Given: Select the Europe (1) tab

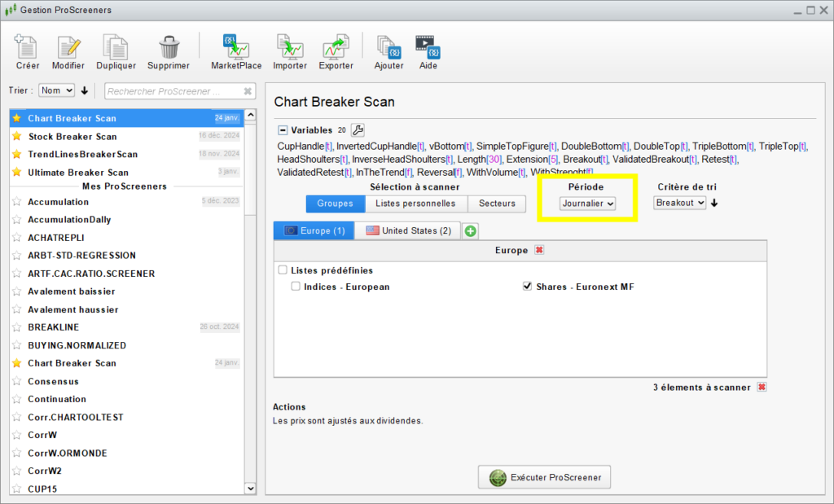Looking at the screenshot, I should tap(314, 230).
